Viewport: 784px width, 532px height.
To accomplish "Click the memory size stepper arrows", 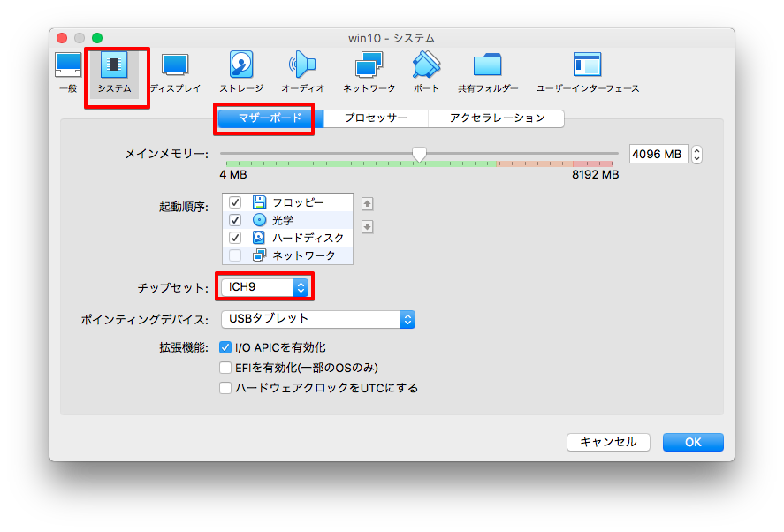I will (x=697, y=154).
